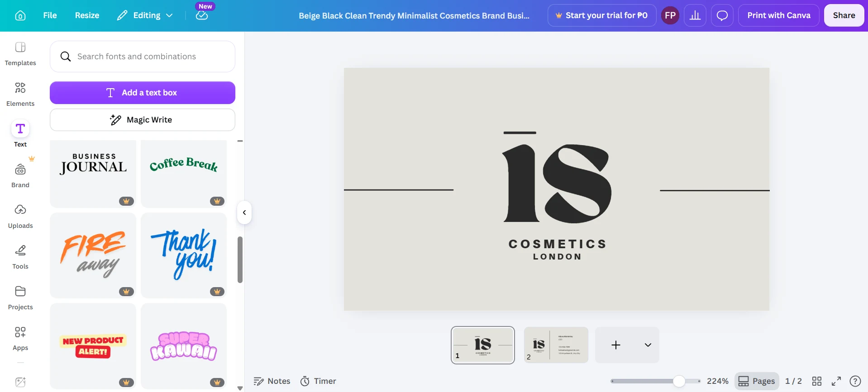Click the design title text
This screenshot has height=392, width=868.
414,16
